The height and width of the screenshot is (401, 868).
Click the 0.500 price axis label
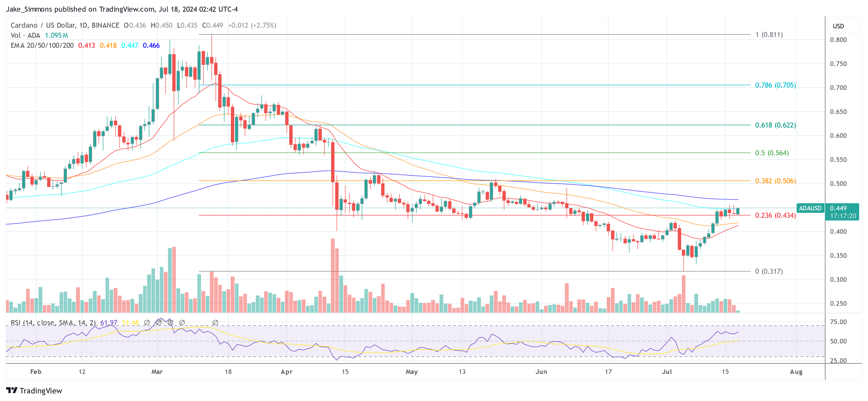point(838,184)
